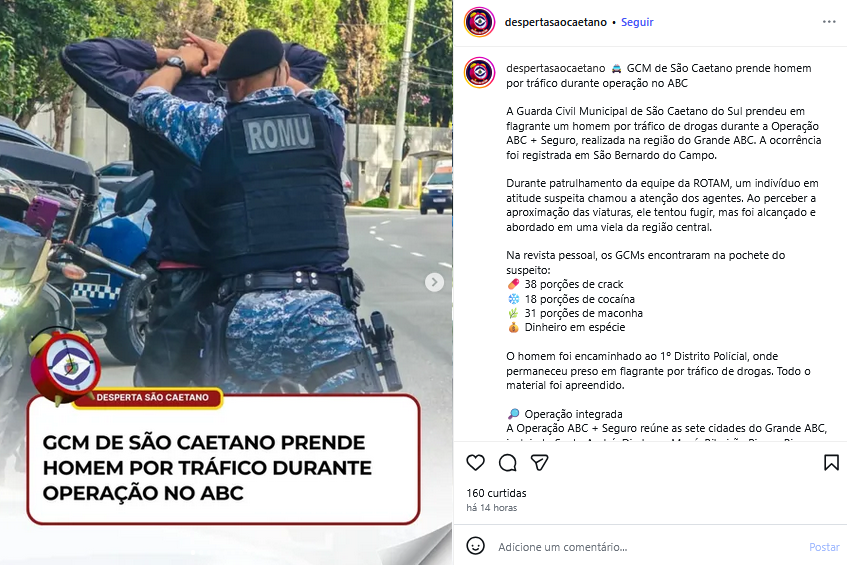Click the 'há 14 horas' timestamp

(x=492, y=508)
